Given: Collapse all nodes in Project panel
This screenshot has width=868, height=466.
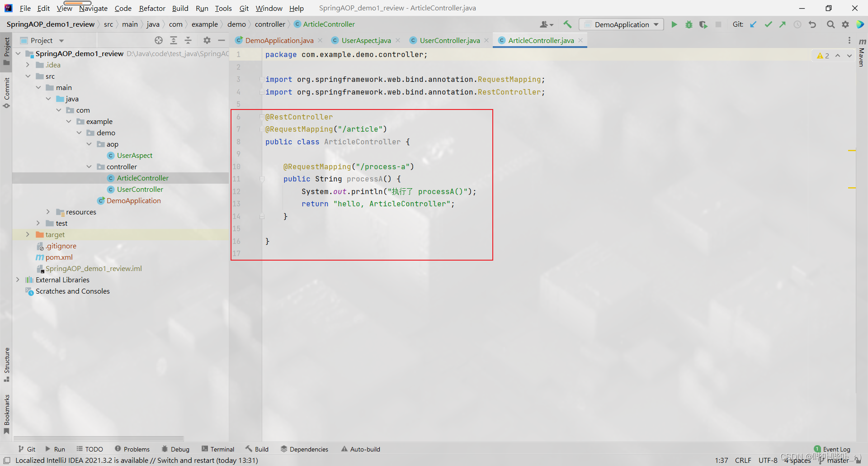Looking at the screenshot, I should 188,40.
